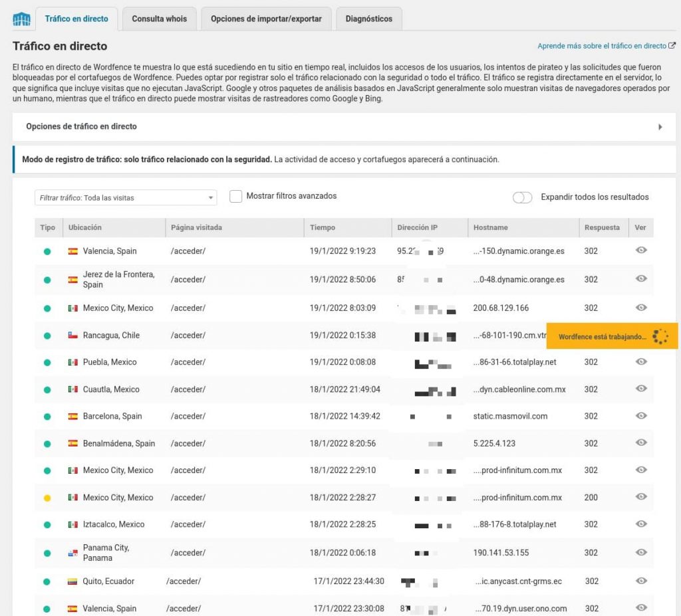
Task: Click green status dot for Valencia 9:19:23 row
Action: pyautogui.click(x=47, y=251)
